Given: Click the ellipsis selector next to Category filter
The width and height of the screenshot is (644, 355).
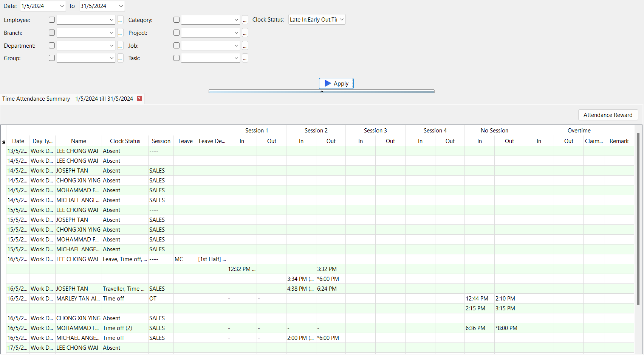Looking at the screenshot, I should click(245, 20).
